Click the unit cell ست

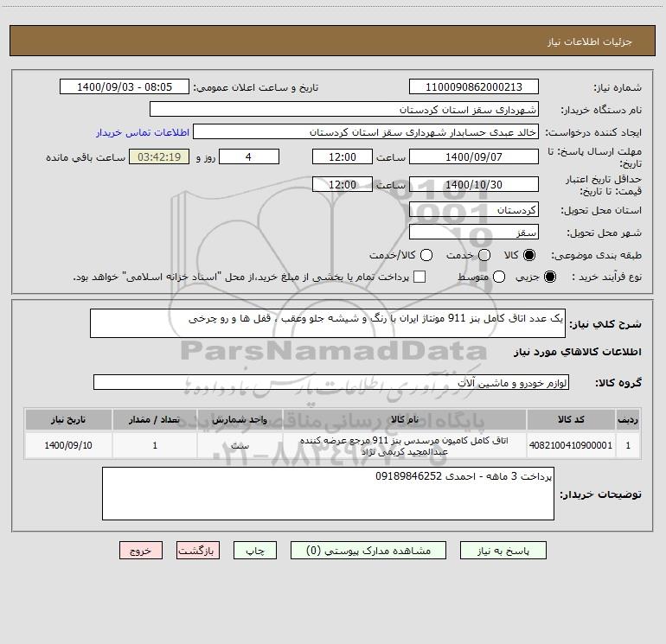(240, 445)
